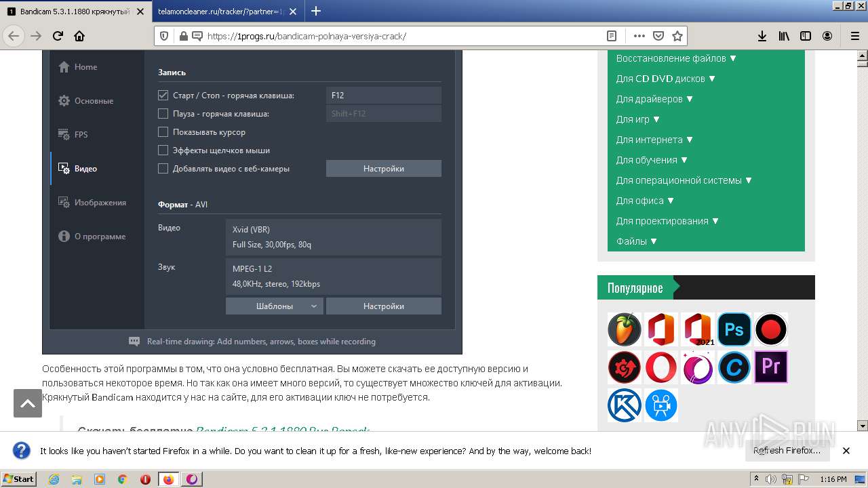
Task: Expand the Для игр category
Action: [638, 119]
